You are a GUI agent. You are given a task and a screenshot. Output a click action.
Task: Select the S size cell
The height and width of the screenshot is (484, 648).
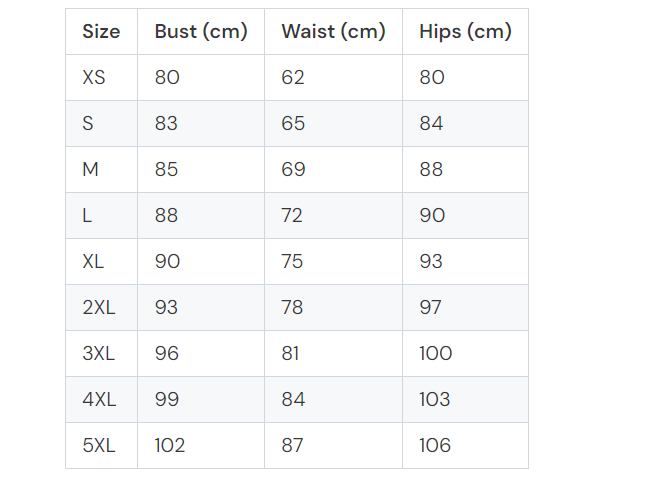click(88, 124)
